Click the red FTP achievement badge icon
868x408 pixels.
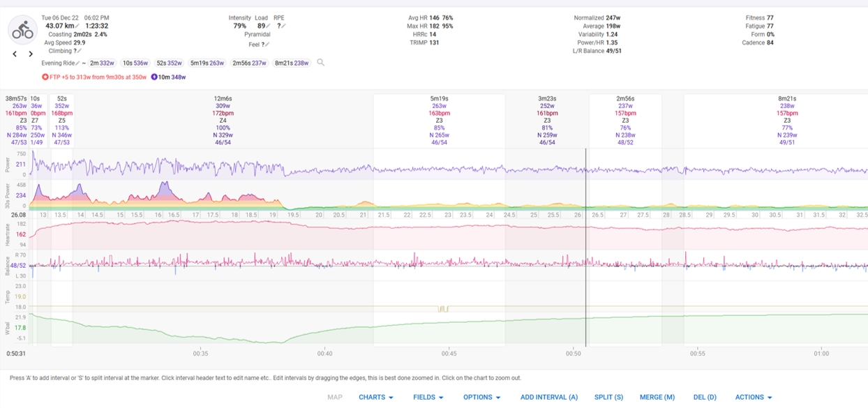click(45, 77)
